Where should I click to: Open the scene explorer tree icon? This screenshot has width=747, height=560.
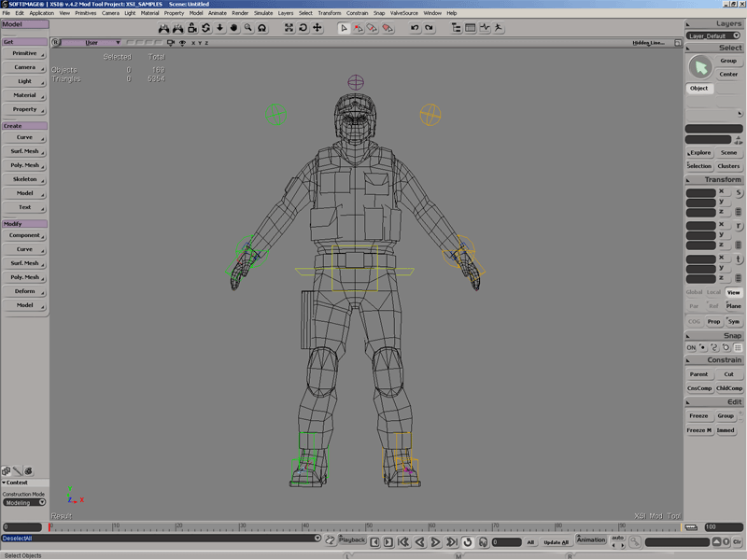pos(457,28)
